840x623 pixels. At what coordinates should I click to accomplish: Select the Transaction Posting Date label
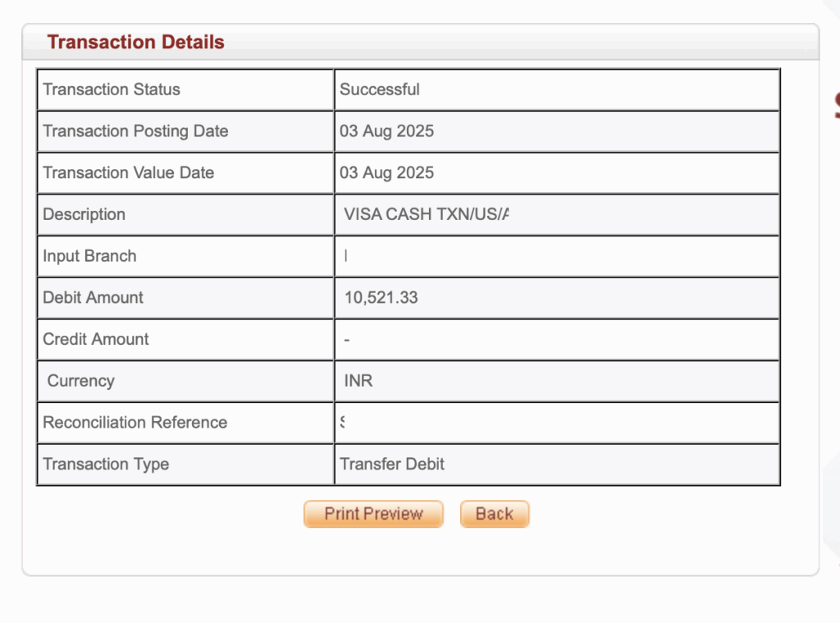135,131
